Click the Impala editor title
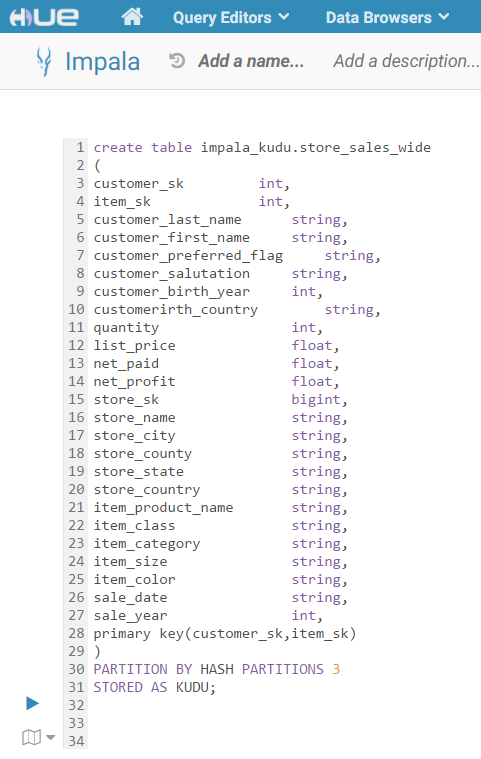Image resolution: width=481 pixels, height=759 pixels. (x=103, y=62)
